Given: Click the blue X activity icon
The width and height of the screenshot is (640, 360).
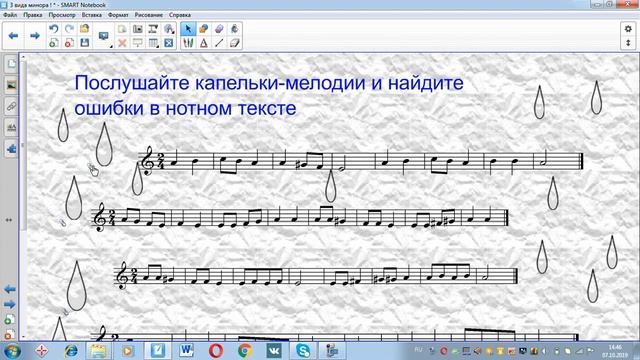Looking at the screenshot, I should (x=169, y=43).
